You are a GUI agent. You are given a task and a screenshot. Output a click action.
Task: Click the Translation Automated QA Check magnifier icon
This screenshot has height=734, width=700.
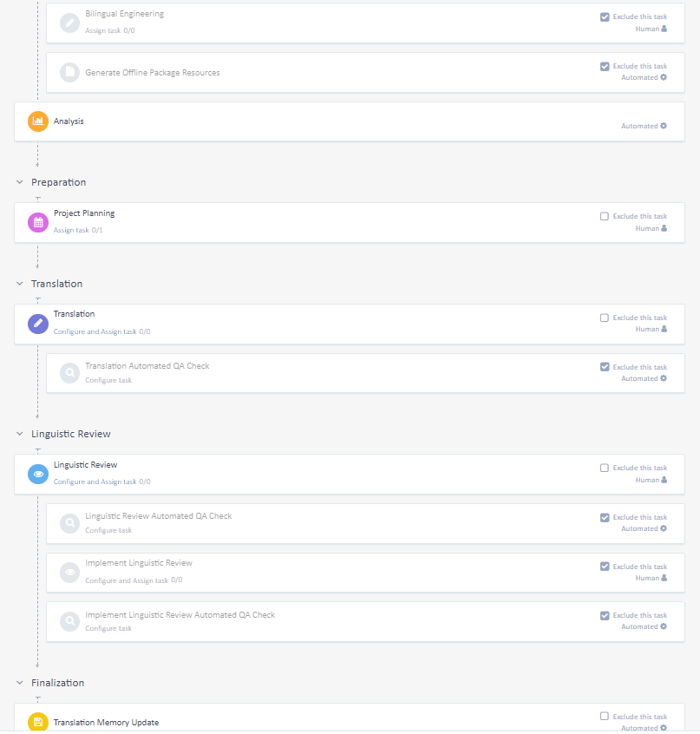click(69, 373)
